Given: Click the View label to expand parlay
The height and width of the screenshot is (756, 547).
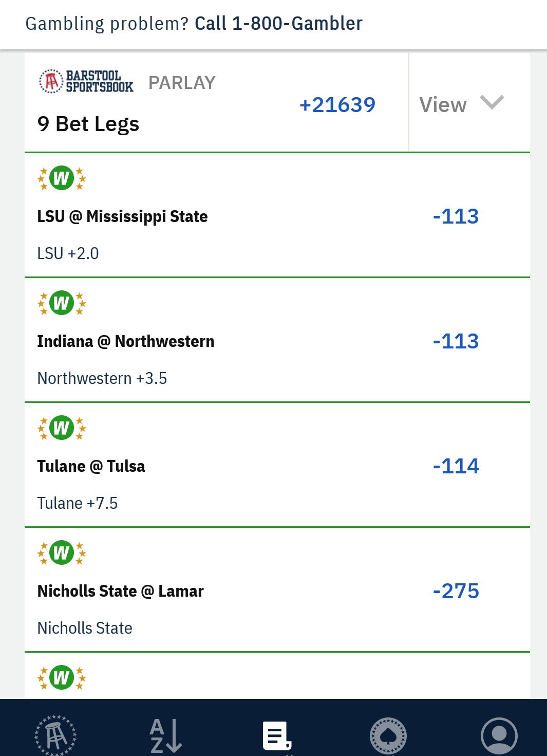Looking at the screenshot, I should point(443,105).
